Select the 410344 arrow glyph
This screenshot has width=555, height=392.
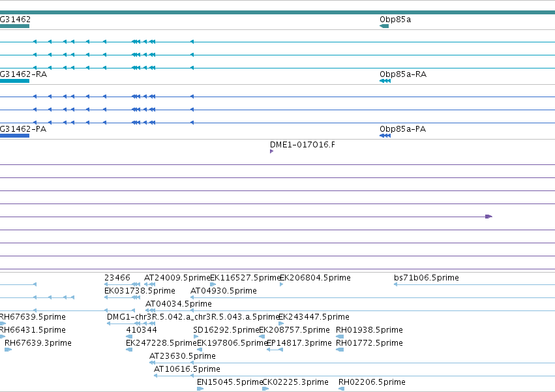[129, 337]
